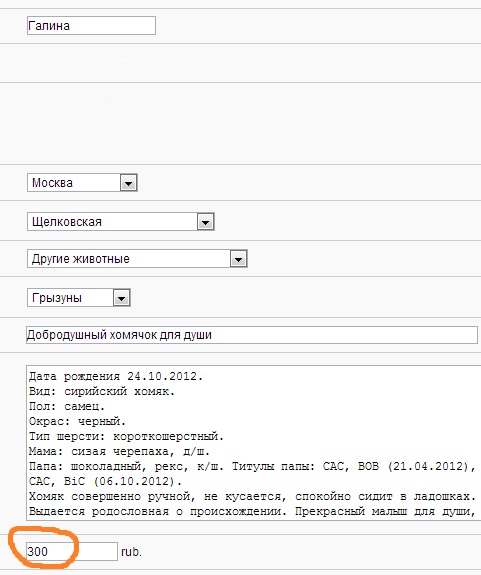
Task: Expand the metro station dropdown showing Щелковская
Action: 121,222
